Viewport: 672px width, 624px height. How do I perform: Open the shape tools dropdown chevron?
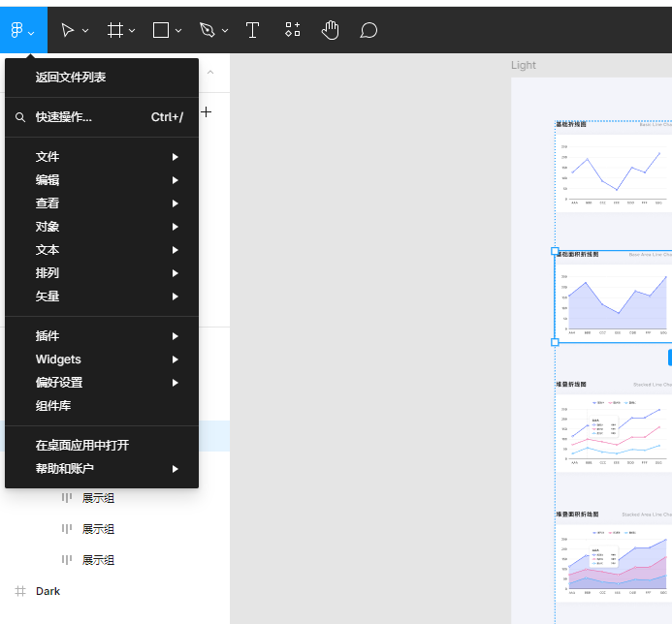pos(178,30)
